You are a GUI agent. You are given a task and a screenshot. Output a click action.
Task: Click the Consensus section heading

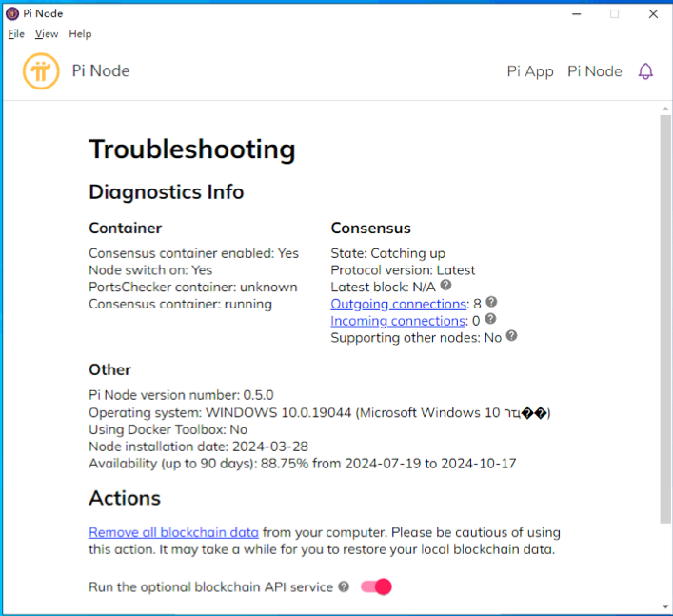coord(371,228)
